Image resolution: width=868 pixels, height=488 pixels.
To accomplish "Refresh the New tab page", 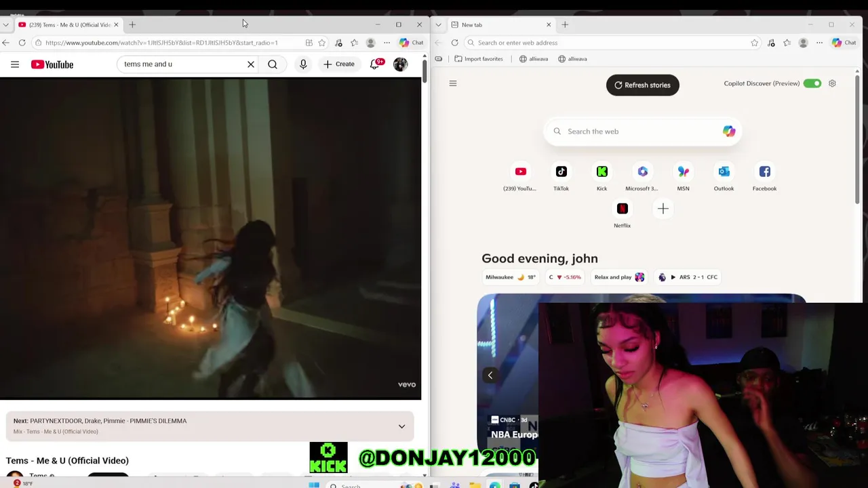I will 454,43.
